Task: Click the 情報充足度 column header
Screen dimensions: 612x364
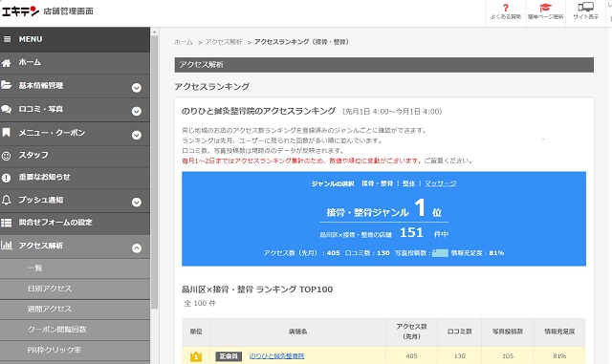Action: pyautogui.click(x=559, y=332)
